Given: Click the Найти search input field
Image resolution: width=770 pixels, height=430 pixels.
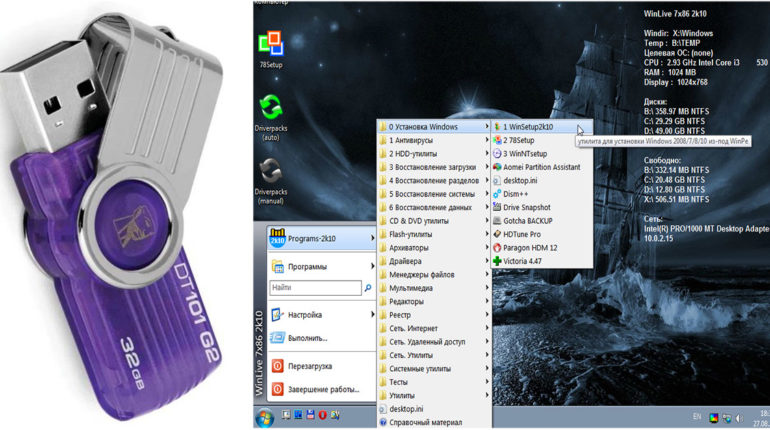Looking at the screenshot, I should [x=308, y=288].
